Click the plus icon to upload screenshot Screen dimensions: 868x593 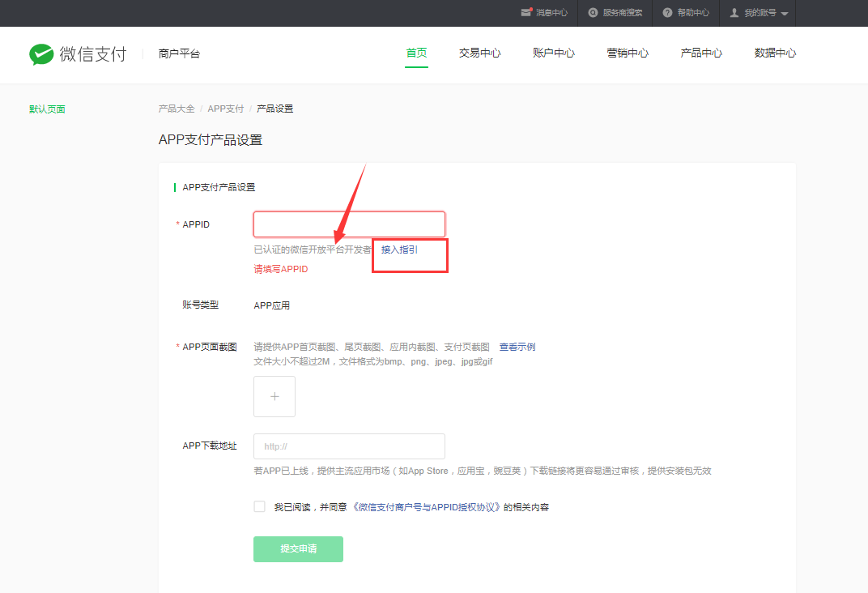274,396
